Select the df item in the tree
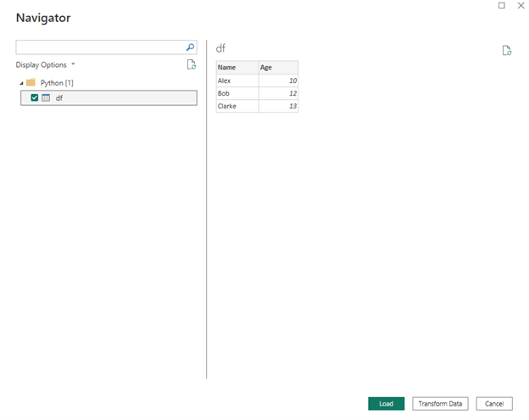Screen dimensions: 529x420 click(x=59, y=98)
